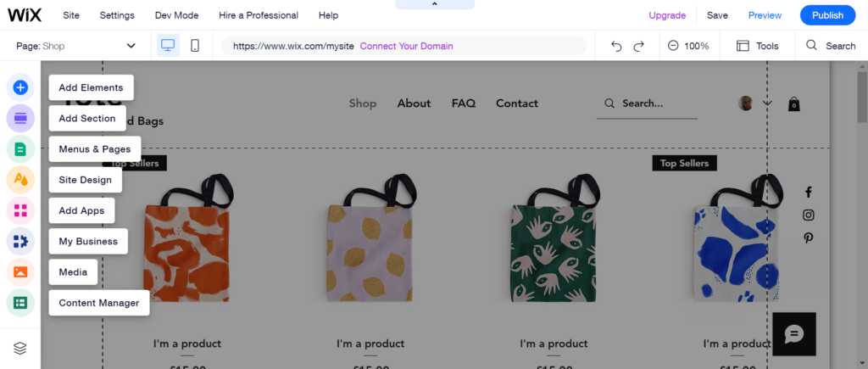868x369 pixels.
Task: Click the pink Add Apps grid icon
Action: click(x=20, y=210)
